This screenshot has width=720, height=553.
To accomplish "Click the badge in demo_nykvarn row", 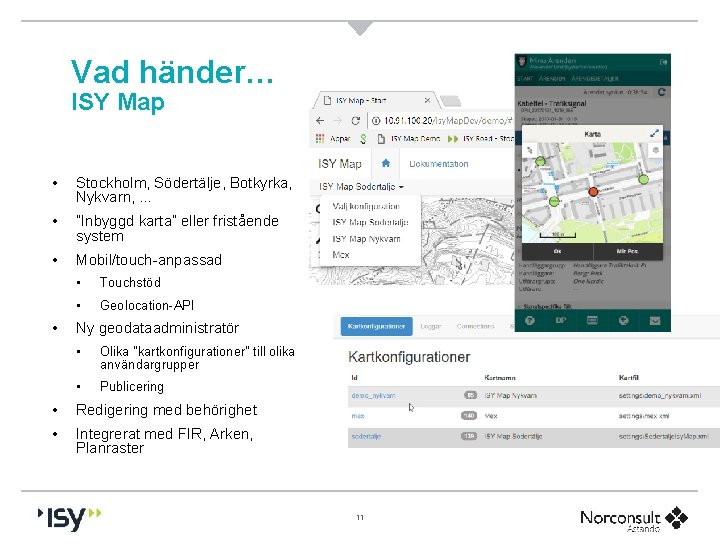I will (x=470, y=395).
